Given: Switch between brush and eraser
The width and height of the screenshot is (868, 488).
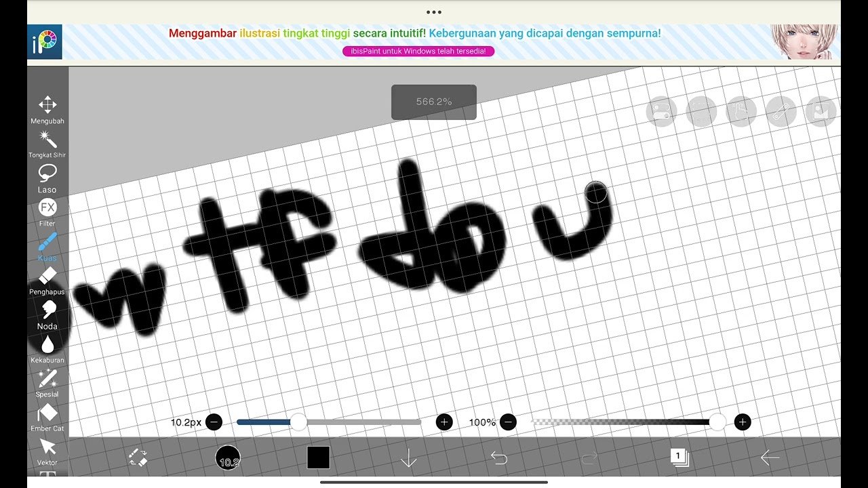Looking at the screenshot, I should point(138,458).
